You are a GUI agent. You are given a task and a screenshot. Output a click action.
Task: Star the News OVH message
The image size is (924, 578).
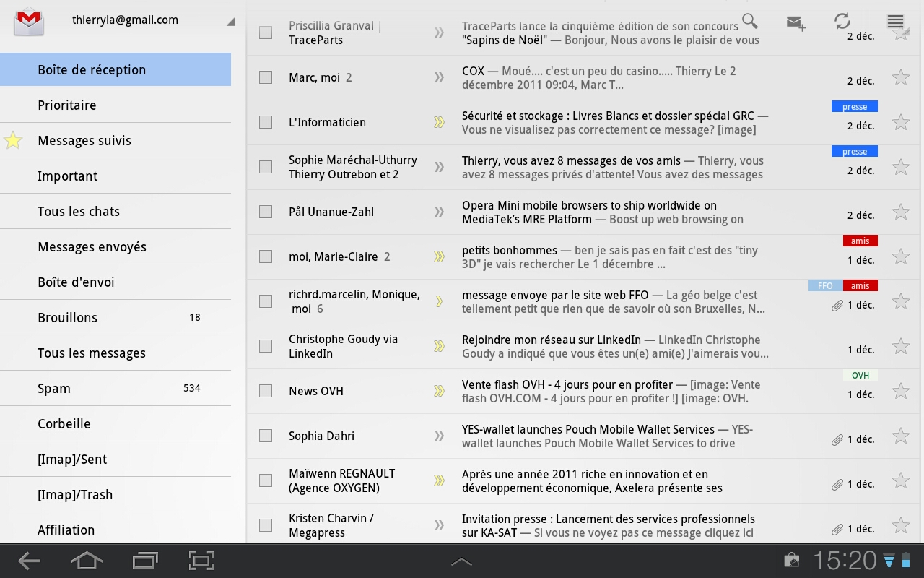(900, 391)
